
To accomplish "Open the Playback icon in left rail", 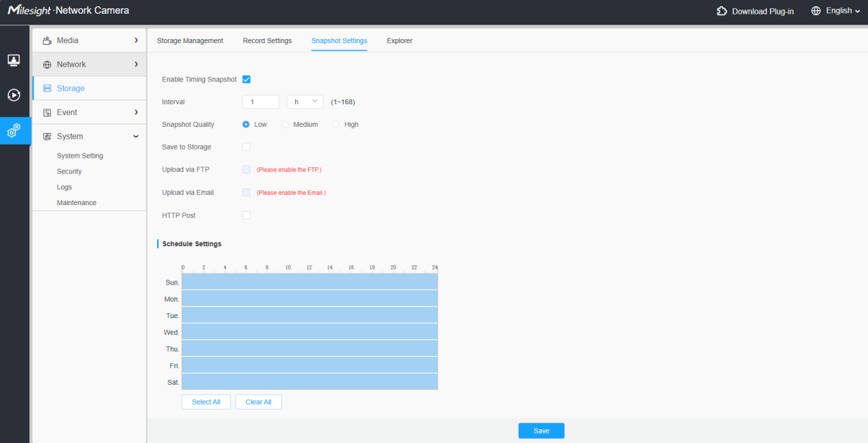I will 14,95.
